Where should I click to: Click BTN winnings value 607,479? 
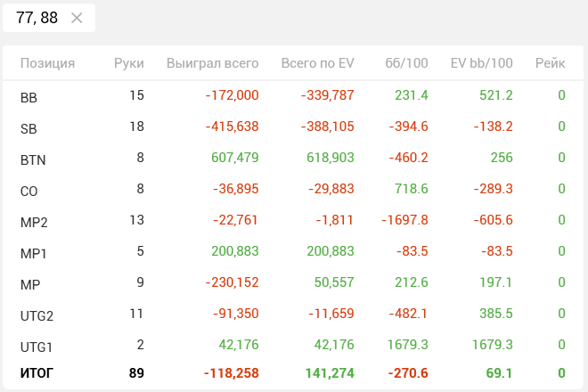[232, 158]
